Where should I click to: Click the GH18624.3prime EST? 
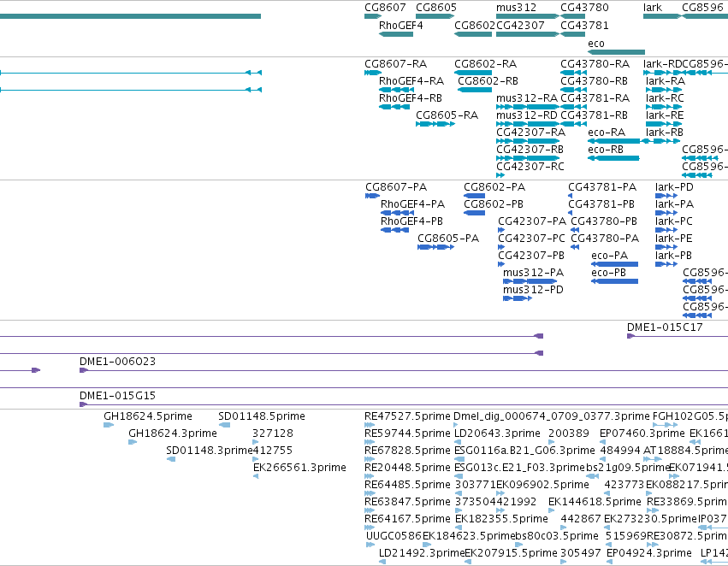(x=133, y=442)
